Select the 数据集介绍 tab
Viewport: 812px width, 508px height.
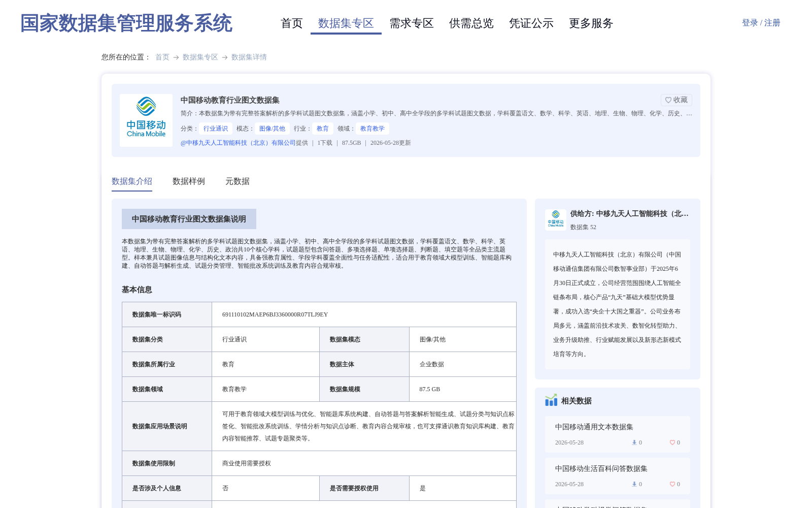pos(132,181)
